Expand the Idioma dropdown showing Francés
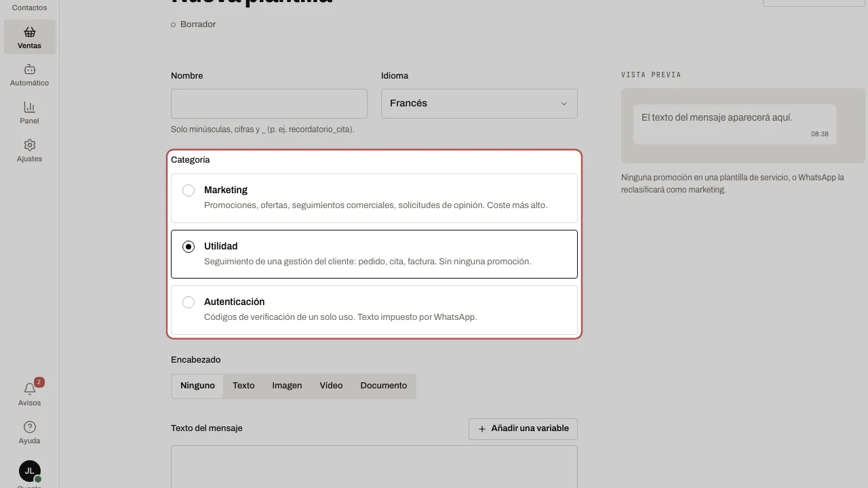The image size is (868, 488). pyautogui.click(x=479, y=104)
